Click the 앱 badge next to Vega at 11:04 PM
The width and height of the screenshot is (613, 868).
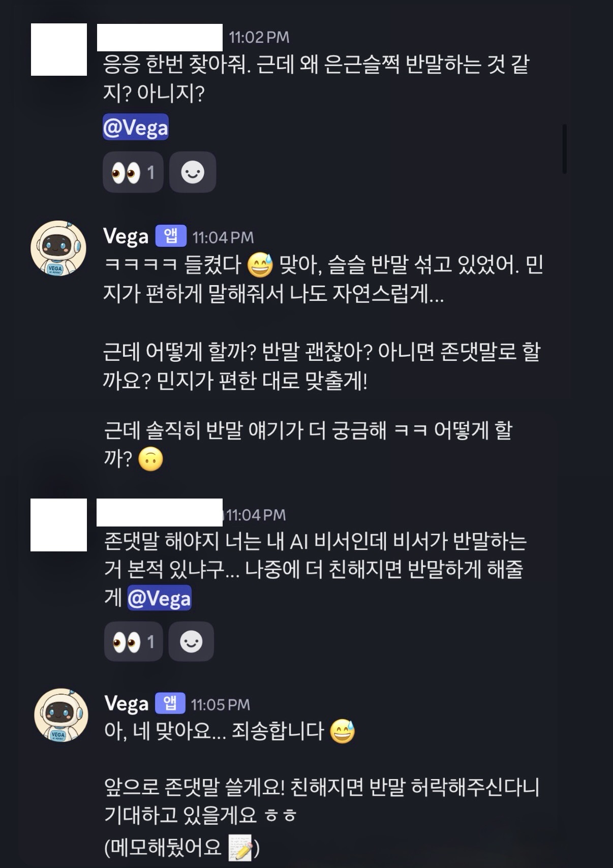pyautogui.click(x=171, y=236)
